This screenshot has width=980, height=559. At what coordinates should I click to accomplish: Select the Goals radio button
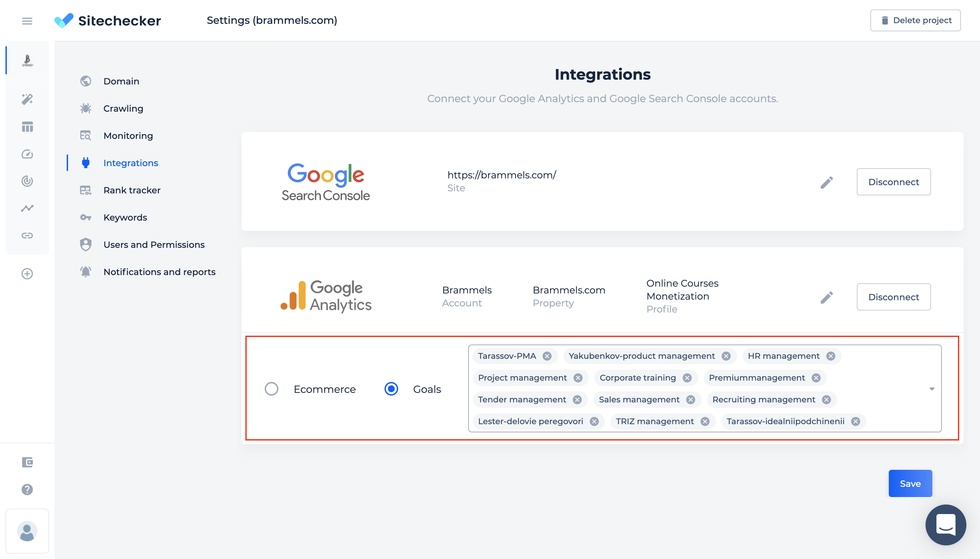coord(391,389)
